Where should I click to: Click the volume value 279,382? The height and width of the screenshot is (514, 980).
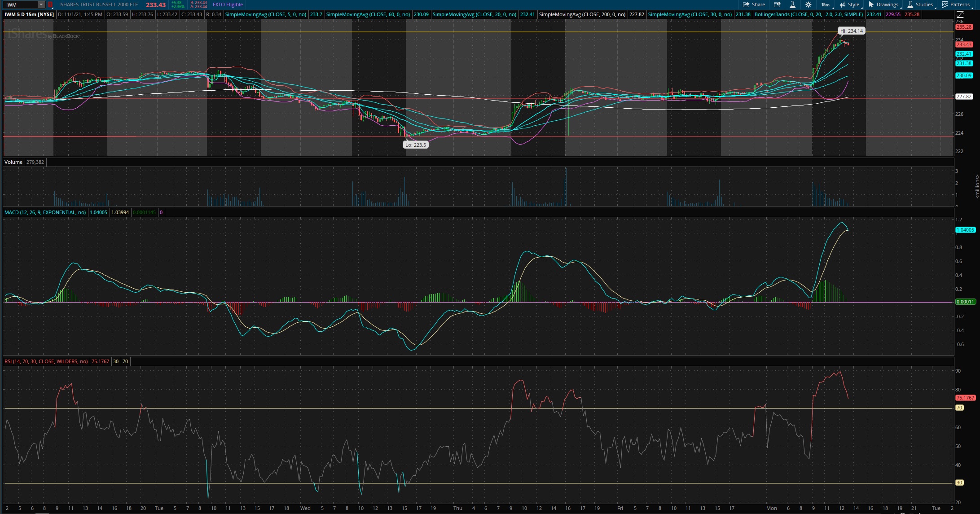click(35, 162)
